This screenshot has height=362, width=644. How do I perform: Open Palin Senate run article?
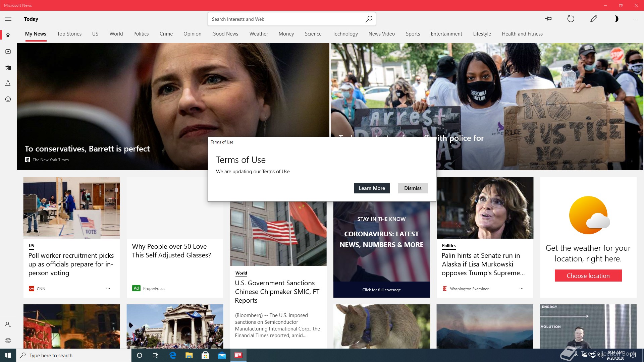[x=483, y=264]
